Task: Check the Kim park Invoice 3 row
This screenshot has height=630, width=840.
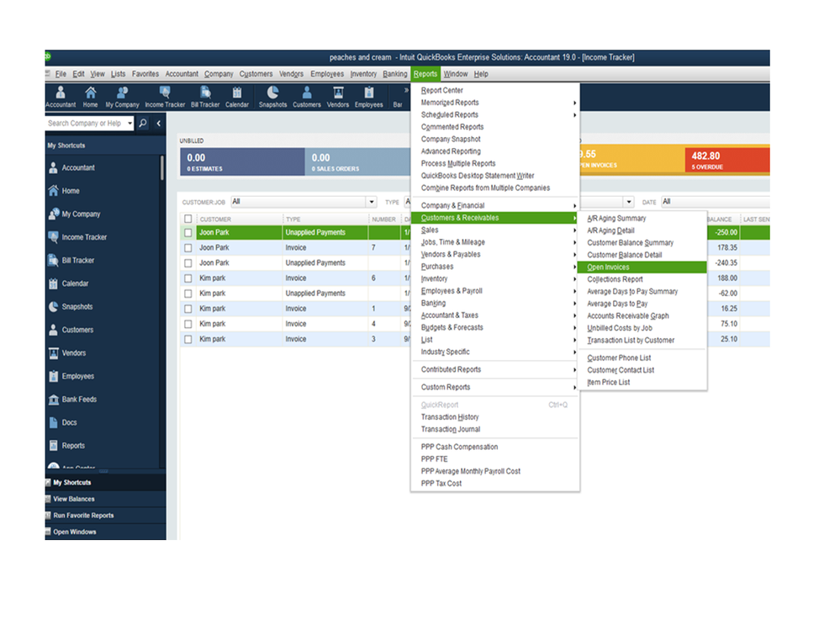Action: pyautogui.click(x=188, y=339)
